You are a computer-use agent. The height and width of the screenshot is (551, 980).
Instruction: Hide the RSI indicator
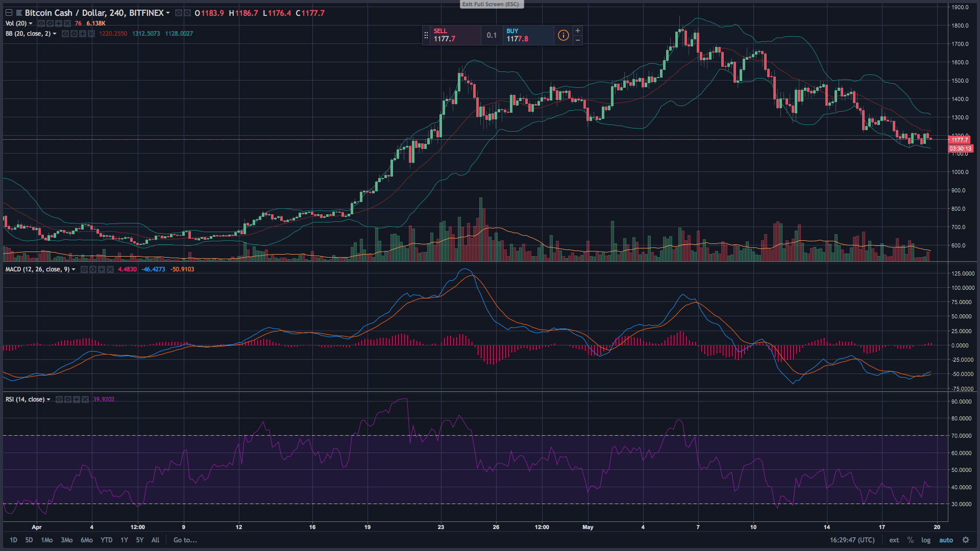pos(59,399)
